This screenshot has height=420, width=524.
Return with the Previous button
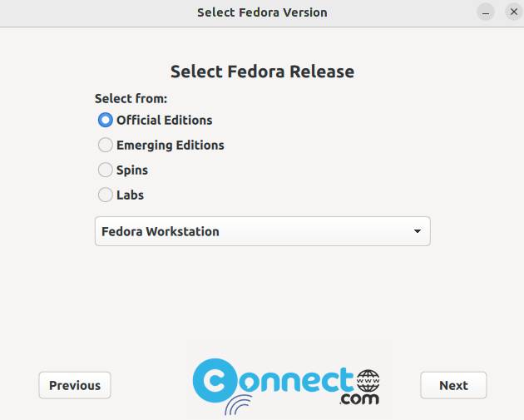coord(75,385)
